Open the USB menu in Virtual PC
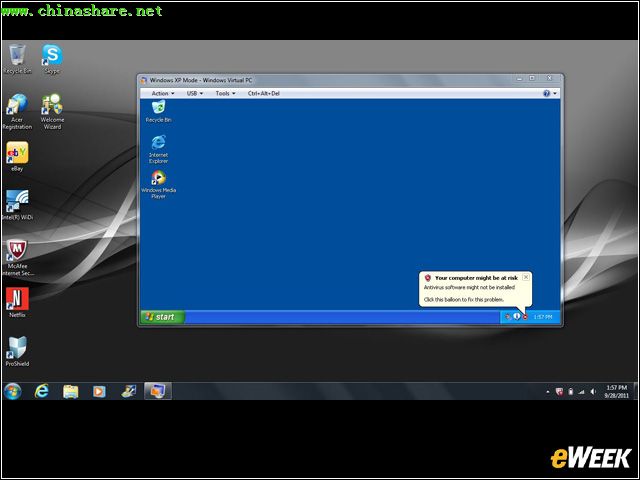Viewport: 640px width, 480px height. point(195,93)
